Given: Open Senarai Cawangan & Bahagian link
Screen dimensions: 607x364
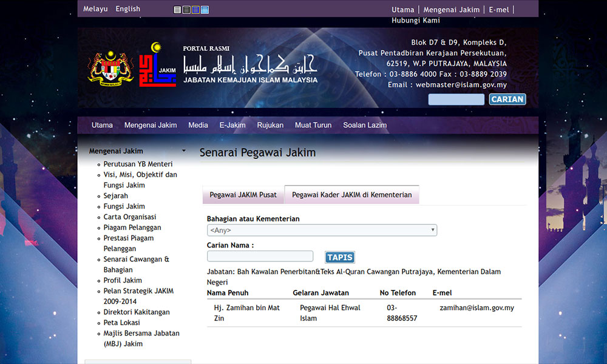Looking at the screenshot, I should coord(136,265).
